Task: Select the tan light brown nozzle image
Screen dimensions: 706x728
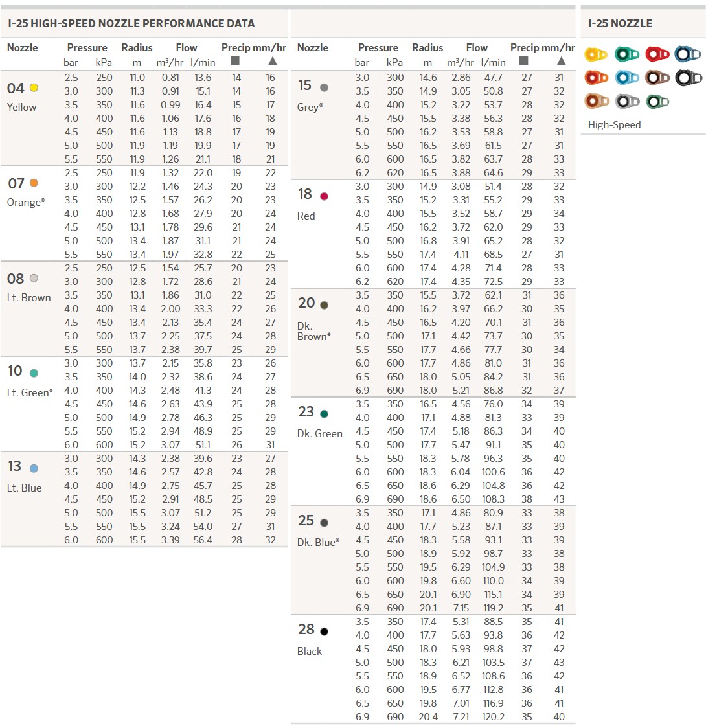Action: (x=596, y=101)
